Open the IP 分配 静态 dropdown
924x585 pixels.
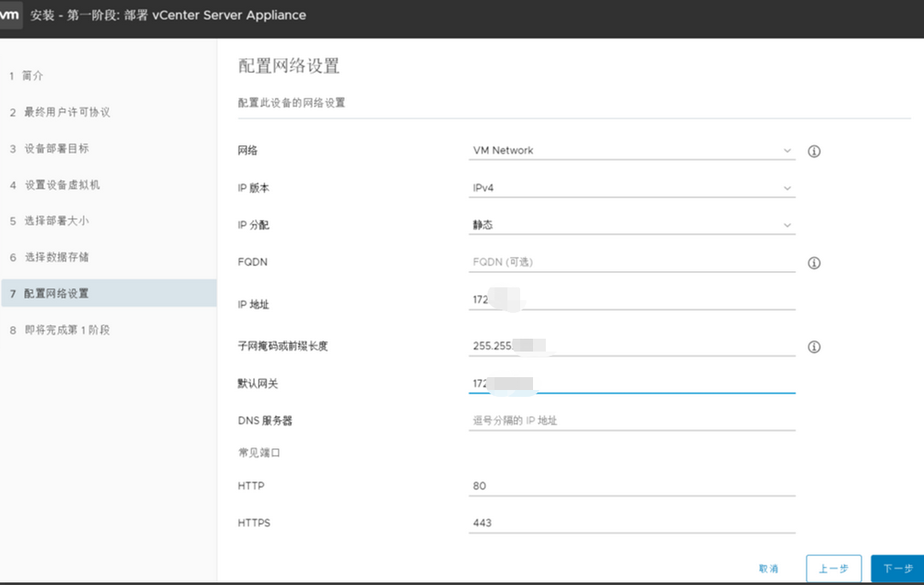631,225
